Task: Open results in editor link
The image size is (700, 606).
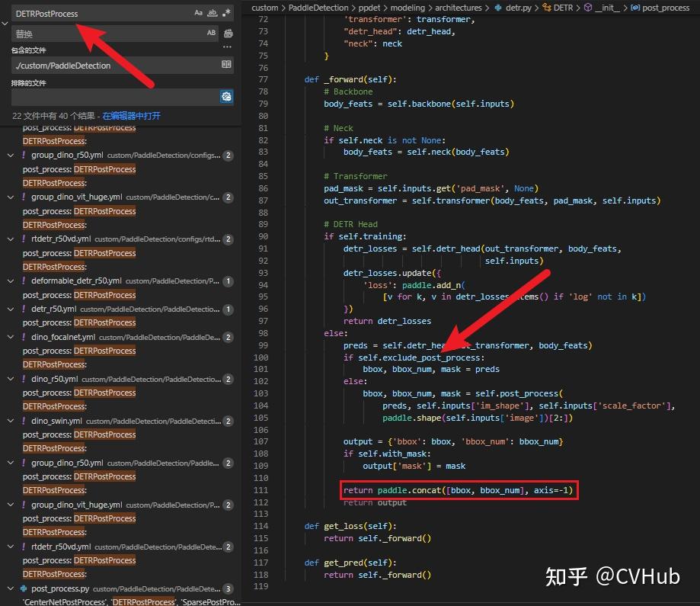Action: [131, 116]
